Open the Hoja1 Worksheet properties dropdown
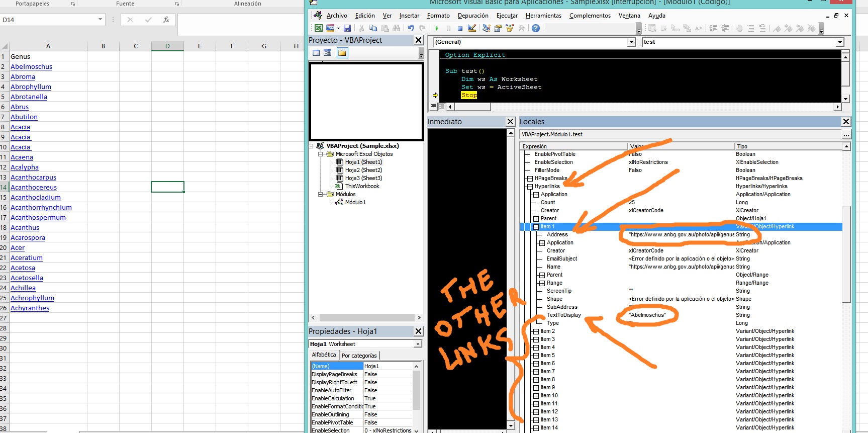The image size is (868, 433). click(x=418, y=344)
